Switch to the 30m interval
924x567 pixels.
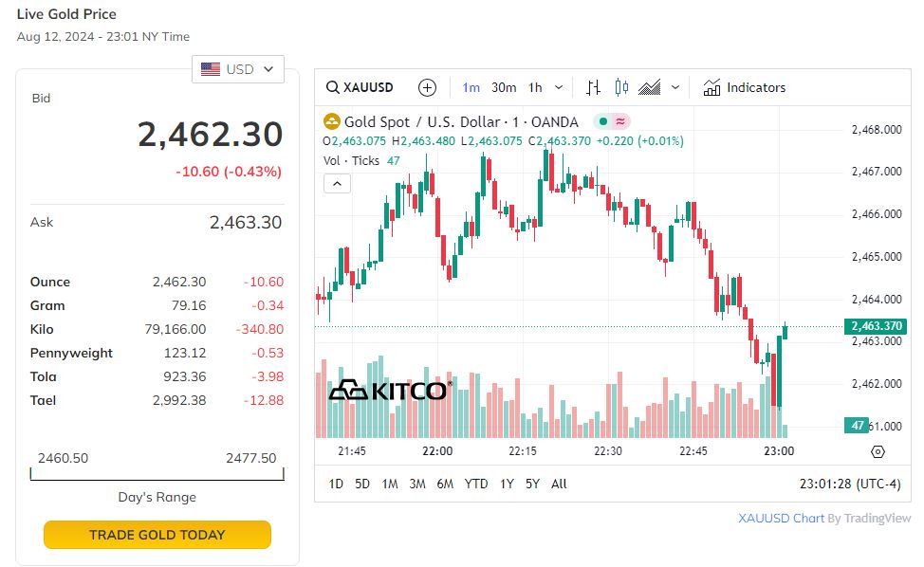504,87
